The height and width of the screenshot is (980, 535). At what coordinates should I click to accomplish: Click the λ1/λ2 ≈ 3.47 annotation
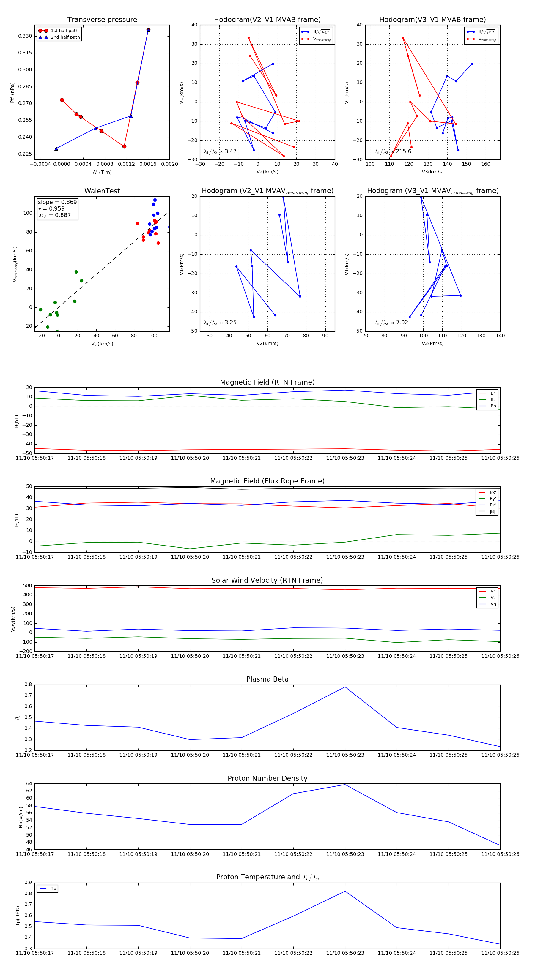[x=220, y=151]
